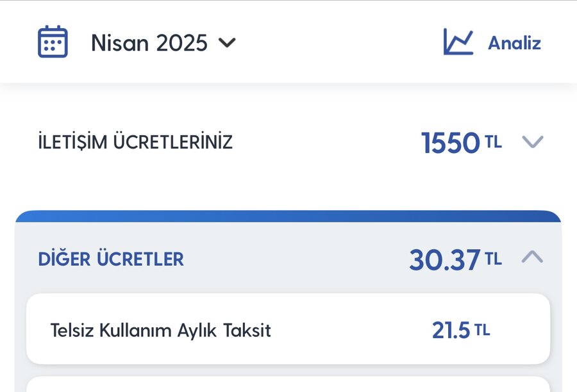Open the Nisan 2025 month selector
The height and width of the screenshot is (392, 577).
149,43
